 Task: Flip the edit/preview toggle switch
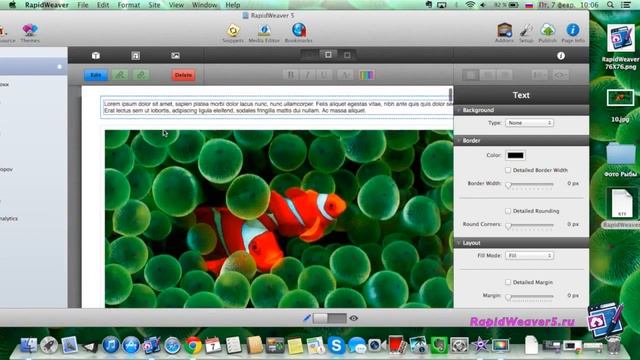pyautogui.click(x=329, y=318)
